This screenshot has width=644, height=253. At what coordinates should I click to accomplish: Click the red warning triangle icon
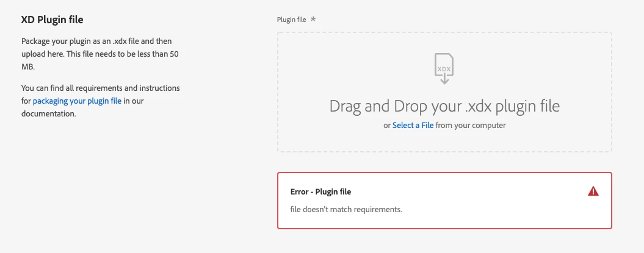(593, 191)
